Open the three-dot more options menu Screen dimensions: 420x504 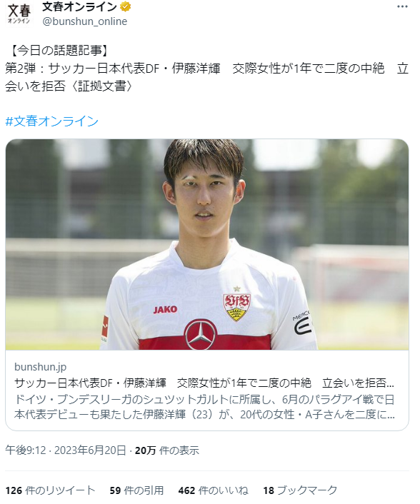pyautogui.click(x=402, y=7)
